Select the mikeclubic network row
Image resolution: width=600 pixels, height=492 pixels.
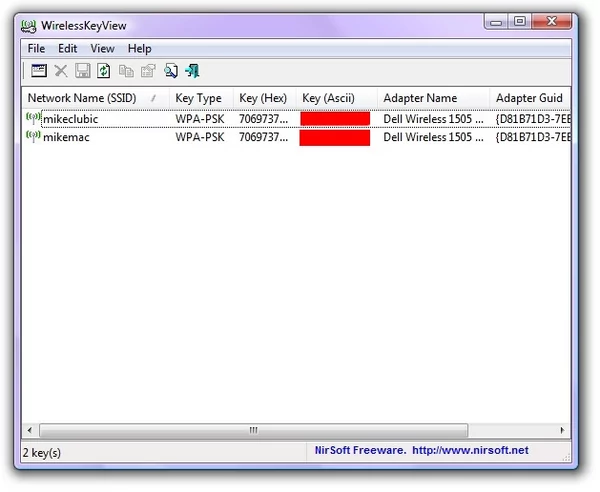[x=297, y=119]
